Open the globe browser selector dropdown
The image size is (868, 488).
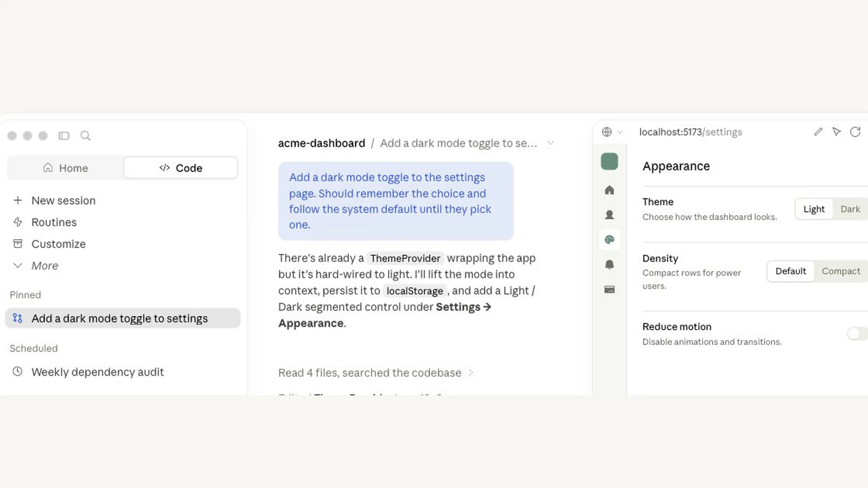[612, 132]
